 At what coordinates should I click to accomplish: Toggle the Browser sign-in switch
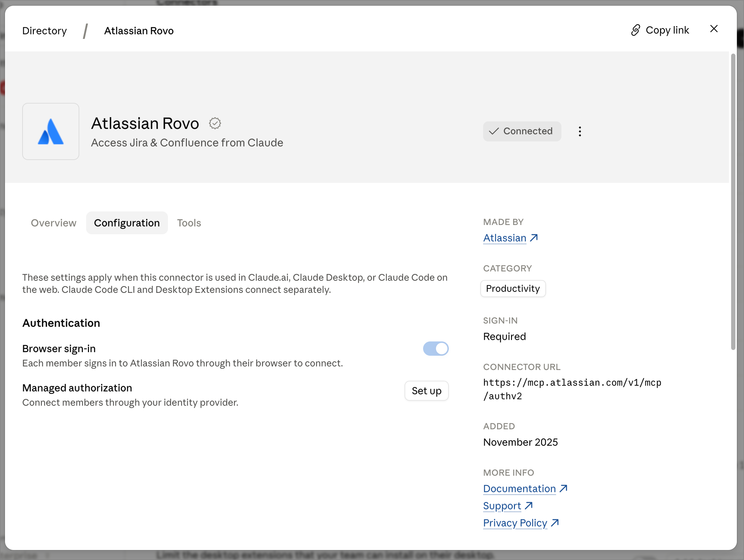pyautogui.click(x=436, y=349)
